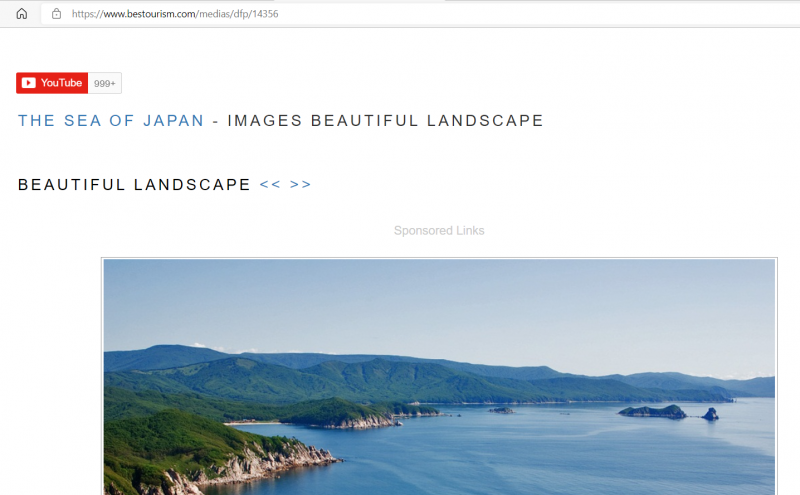Open THE SEA OF JAPAN link

111,121
